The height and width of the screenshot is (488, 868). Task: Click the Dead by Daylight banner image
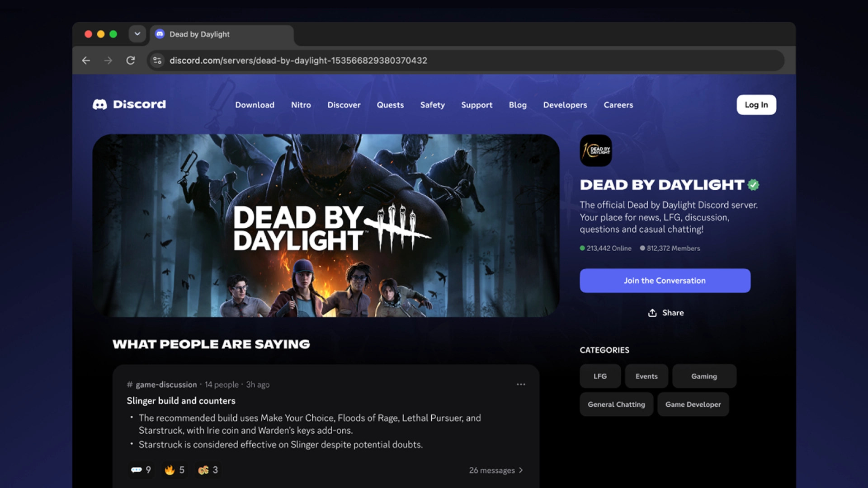pos(326,225)
